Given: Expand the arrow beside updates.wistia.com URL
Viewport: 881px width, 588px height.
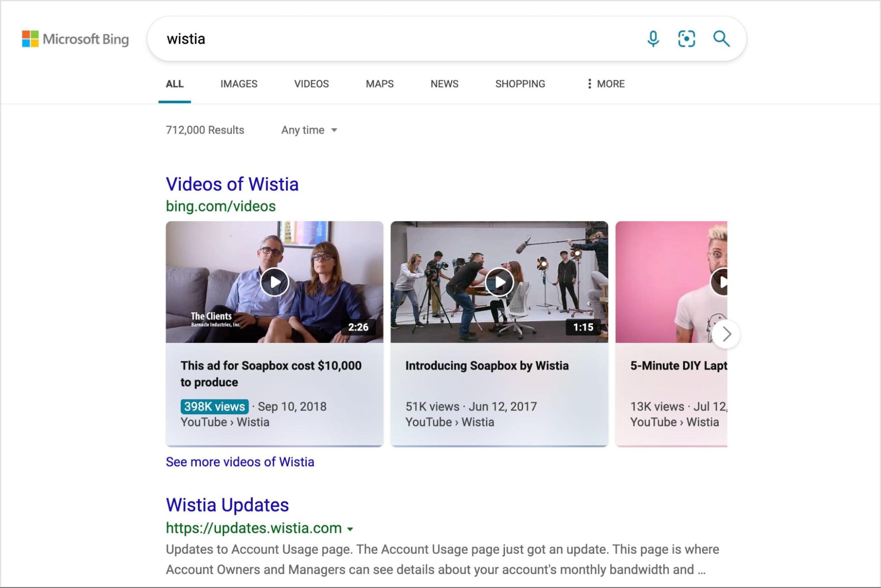Looking at the screenshot, I should click(x=350, y=529).
